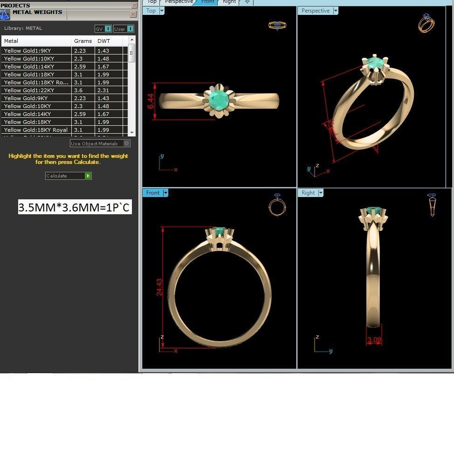Click the Library: METAL label
This screenshot has height=476, width=454.
point(23,28)
